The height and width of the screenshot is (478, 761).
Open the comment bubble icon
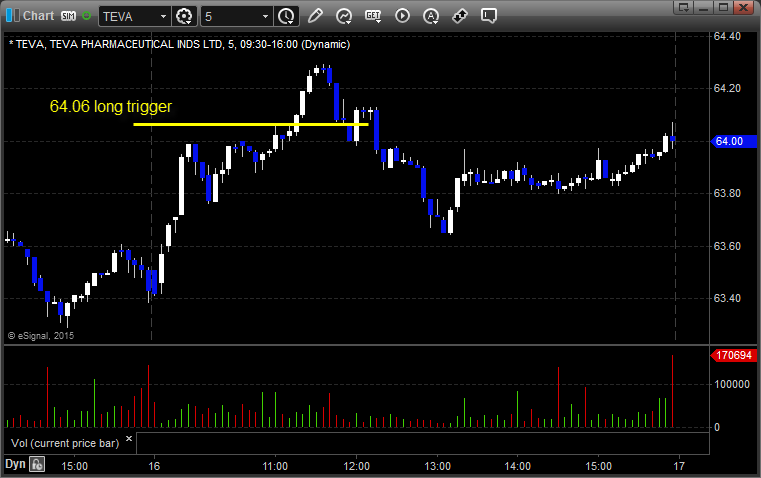[x=489, y=16]
